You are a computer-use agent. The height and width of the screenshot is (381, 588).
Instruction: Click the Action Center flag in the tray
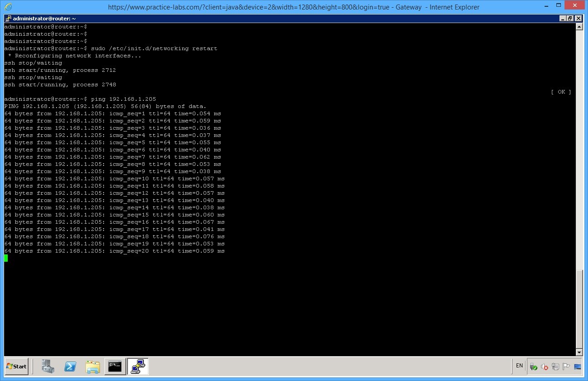[x=566, y=367]
